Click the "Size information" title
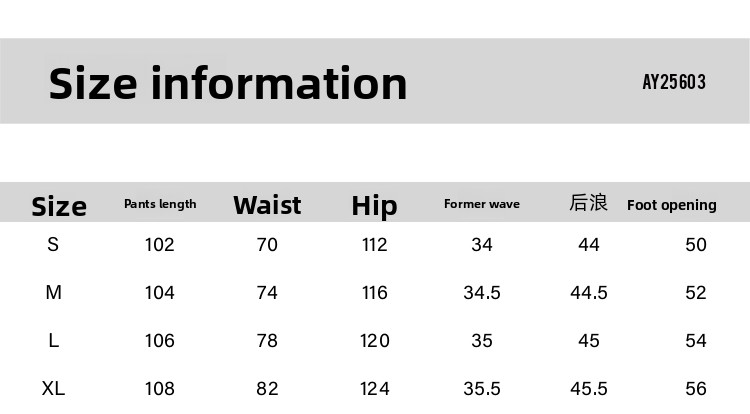The height and width of the screenshot is (414, 750). tap(228, 83)
